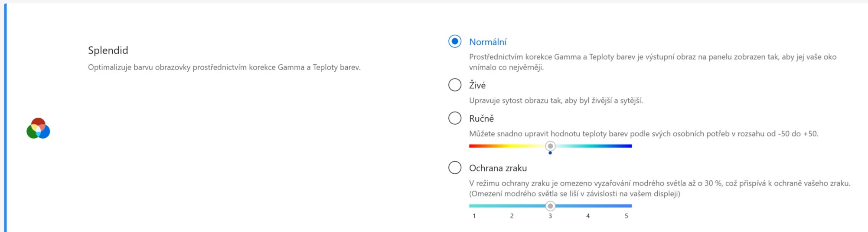868x232 pixels.
Task: Set eye care level to 5
Action: tap(627, 206)
